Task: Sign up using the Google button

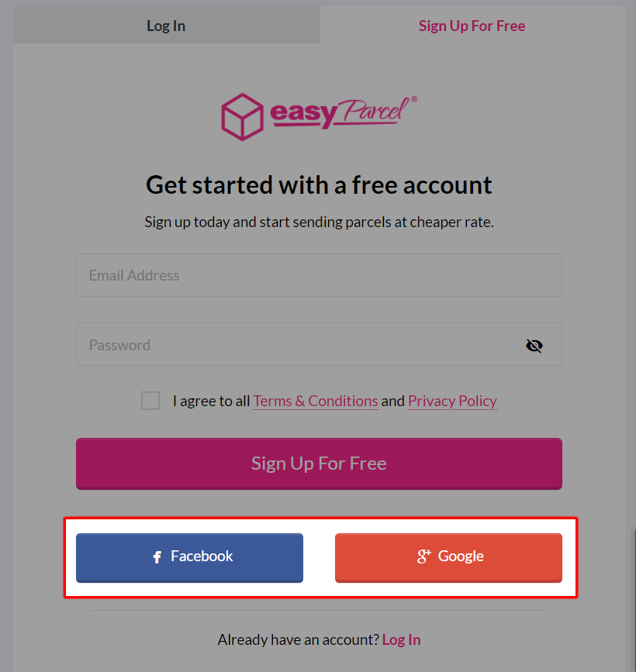Action: tap(448, 556)
